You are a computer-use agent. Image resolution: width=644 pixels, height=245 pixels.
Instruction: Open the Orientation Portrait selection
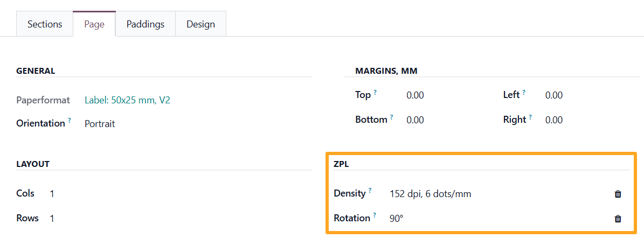pos(100,124)
